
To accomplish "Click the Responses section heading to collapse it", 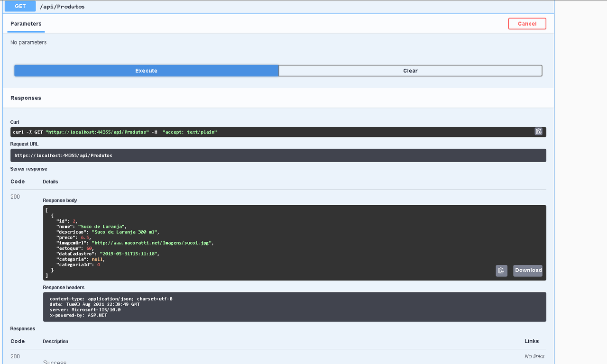I will click(26, 98).
